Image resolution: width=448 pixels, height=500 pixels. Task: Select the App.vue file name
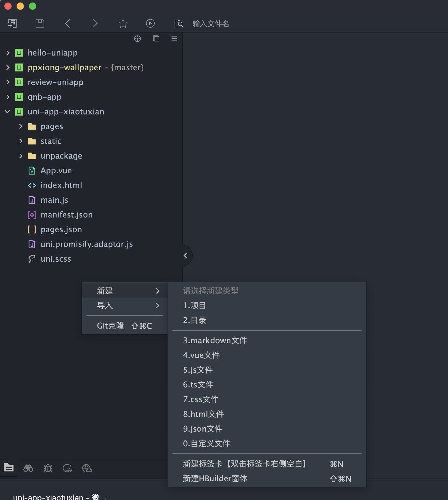click(56, 171)
